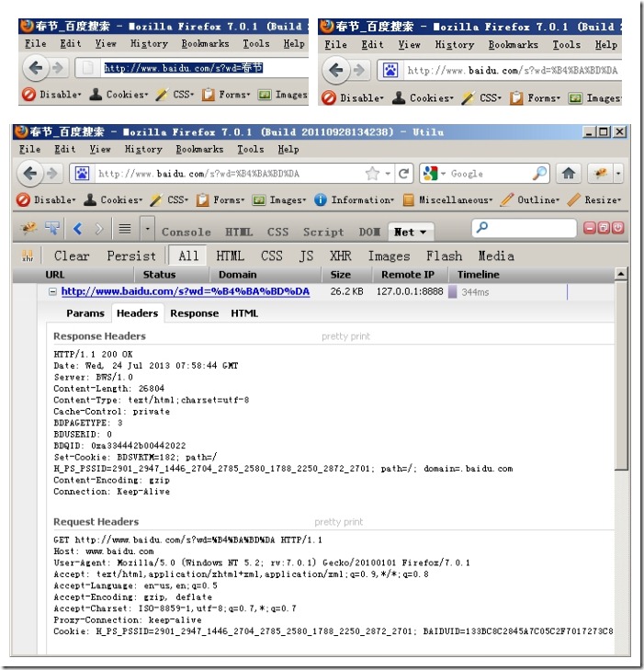Open the Resize dropdown menu
The width and height of the screenshot is (644, 670).
[594, 199]
